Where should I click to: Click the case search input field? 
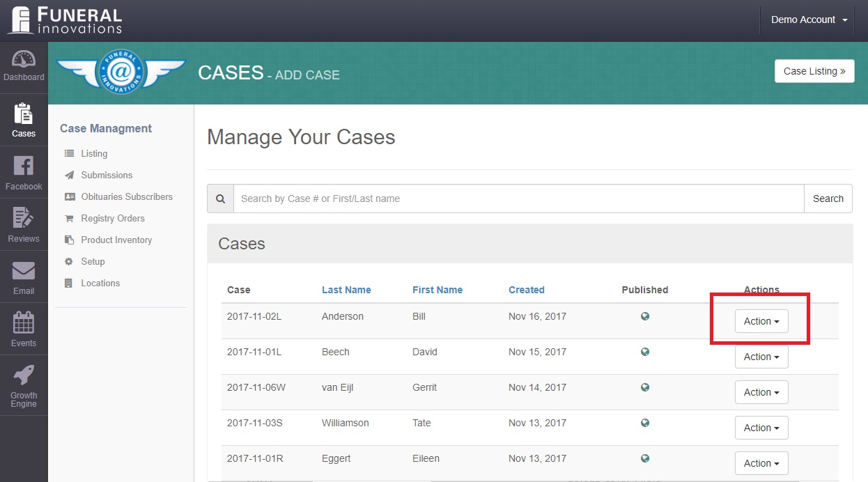point(518,199)
